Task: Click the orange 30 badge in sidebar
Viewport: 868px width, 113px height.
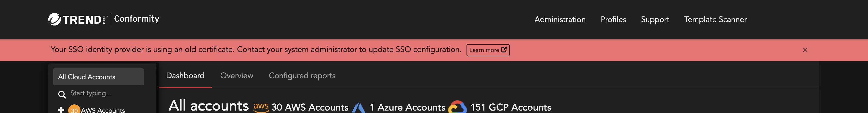Action: 74,110
